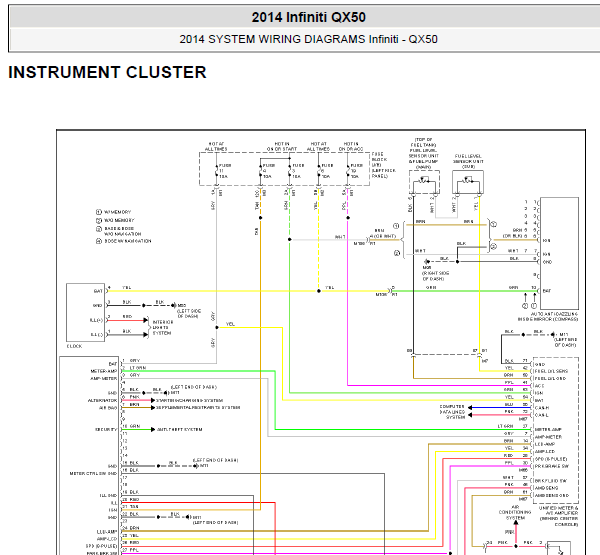Click the "AMB SENS GND" terminal label

tap(552, 495)
